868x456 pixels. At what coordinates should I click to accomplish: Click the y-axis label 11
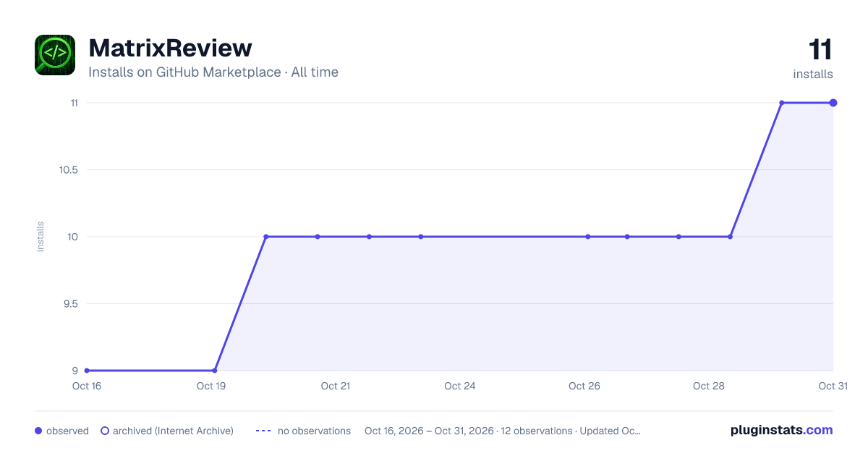click(x=74, y=103)
